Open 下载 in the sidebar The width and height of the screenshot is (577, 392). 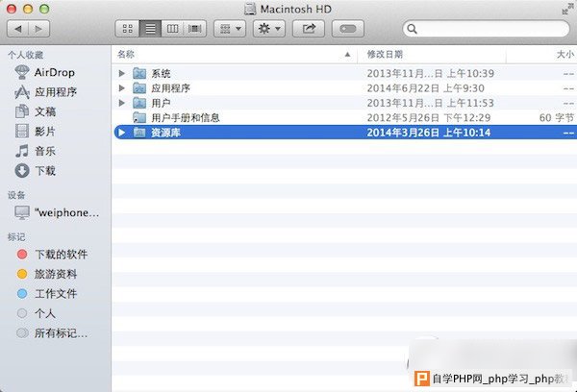coord(36,171)
